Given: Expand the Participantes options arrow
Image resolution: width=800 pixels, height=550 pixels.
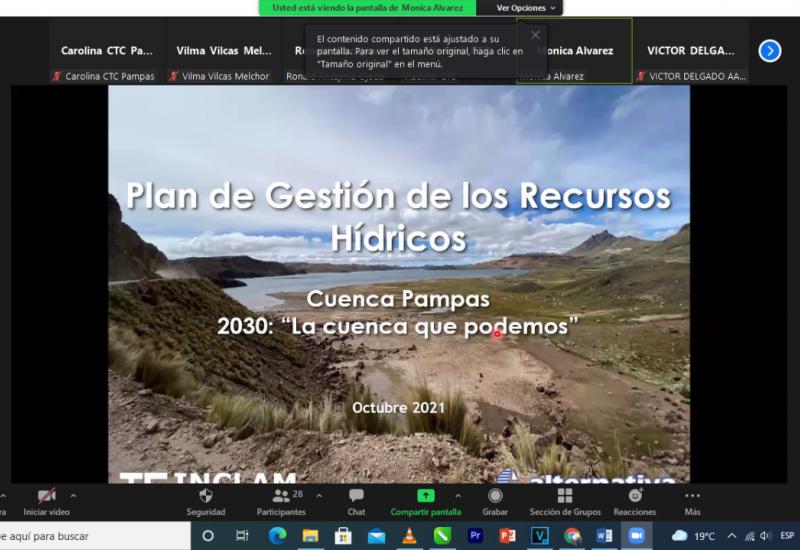Looking at the screenshot, I should (x=319, y=495).
